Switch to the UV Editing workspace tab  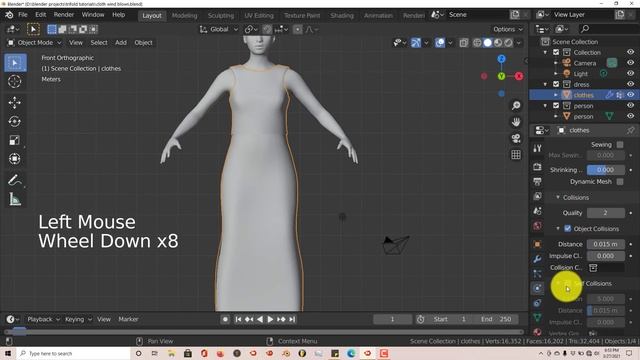point(259,15)
